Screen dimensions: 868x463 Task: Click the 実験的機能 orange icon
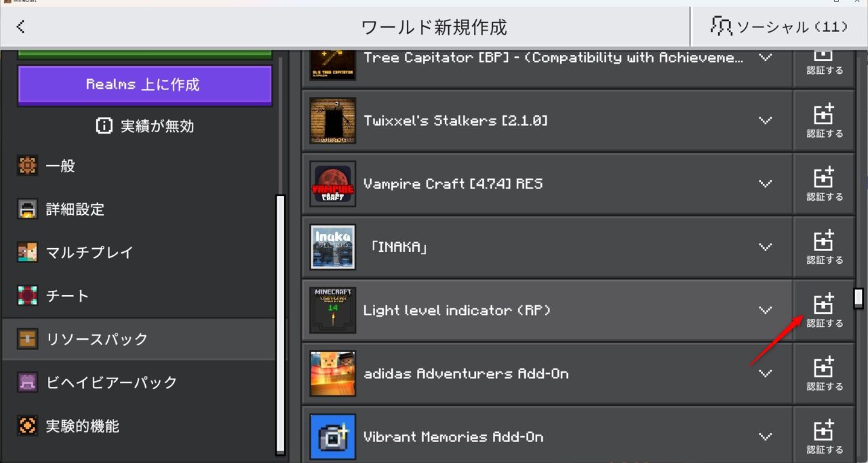pyautogui.click(x=28, y=426)
